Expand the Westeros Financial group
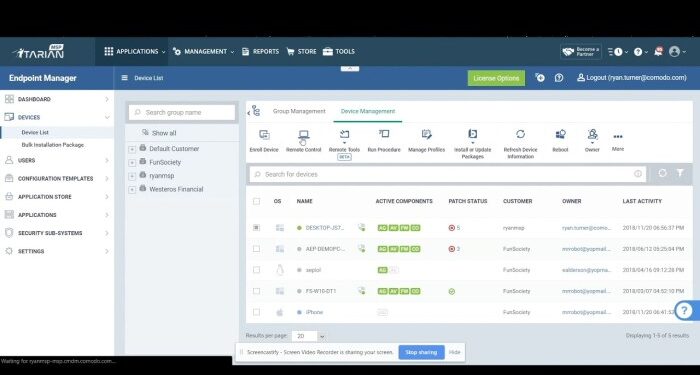The height and width of the screenshot is (375, 700). 132,190
